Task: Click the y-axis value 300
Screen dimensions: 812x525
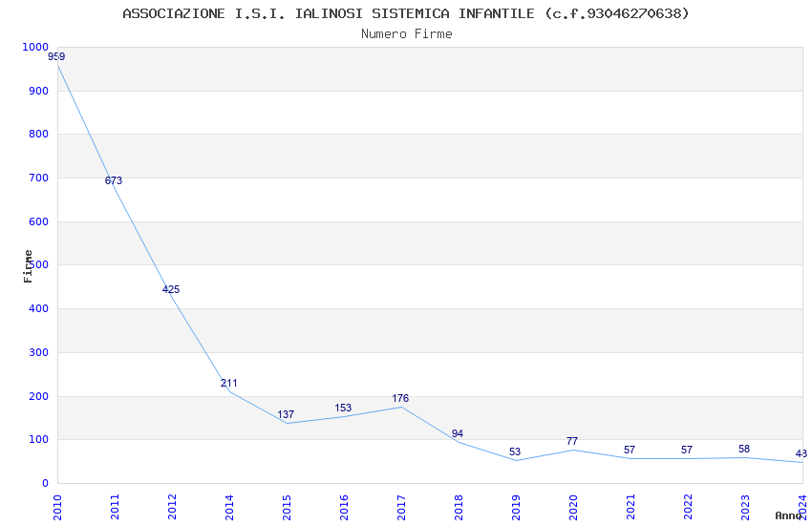Action: click(x=39, y=353)
